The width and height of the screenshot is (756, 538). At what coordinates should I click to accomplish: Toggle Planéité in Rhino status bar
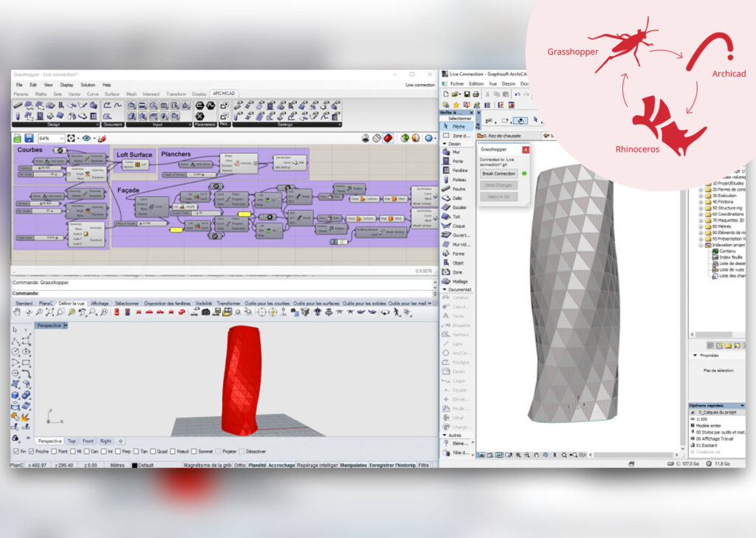coord(257,465)
